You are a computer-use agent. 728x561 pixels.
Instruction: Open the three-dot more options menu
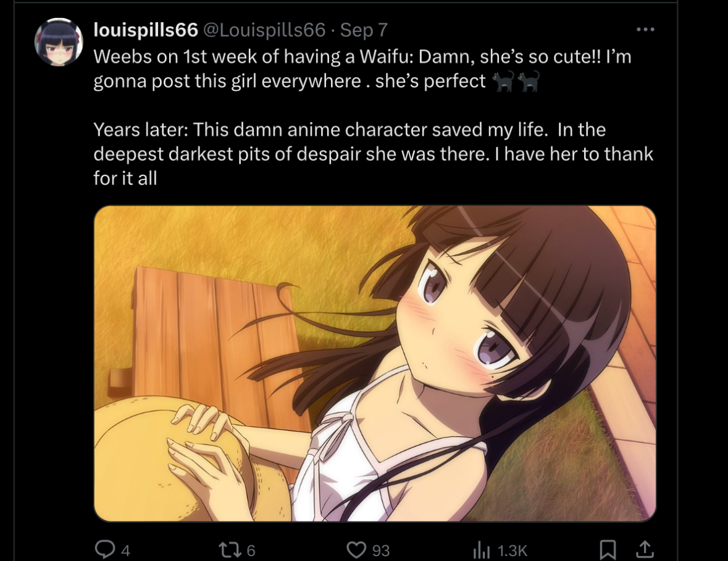[645, 29]
